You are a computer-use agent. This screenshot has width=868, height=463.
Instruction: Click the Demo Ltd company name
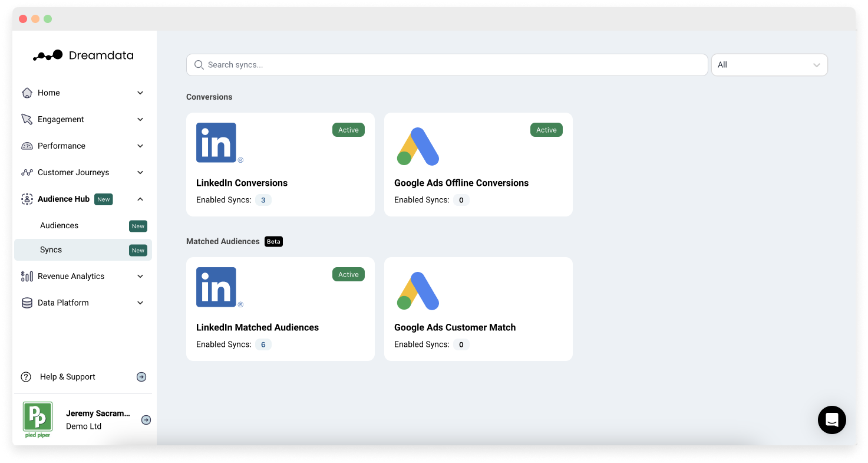[x=84, y=426]
